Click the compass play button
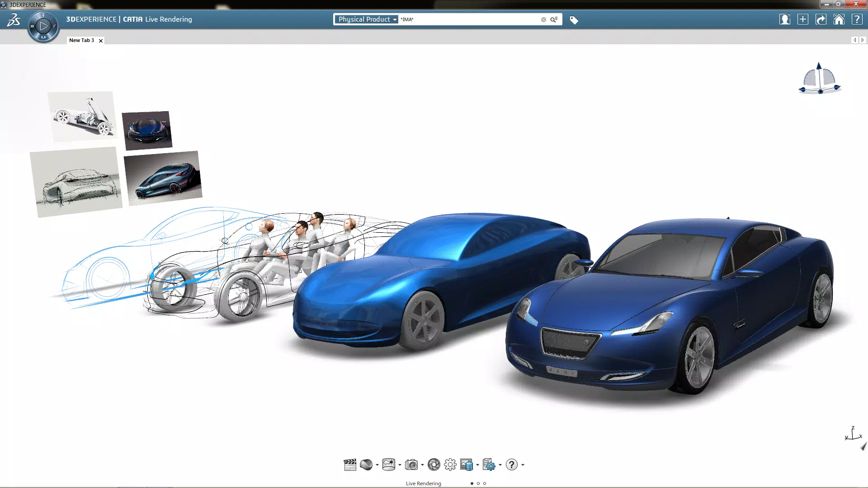 point(43,26)
